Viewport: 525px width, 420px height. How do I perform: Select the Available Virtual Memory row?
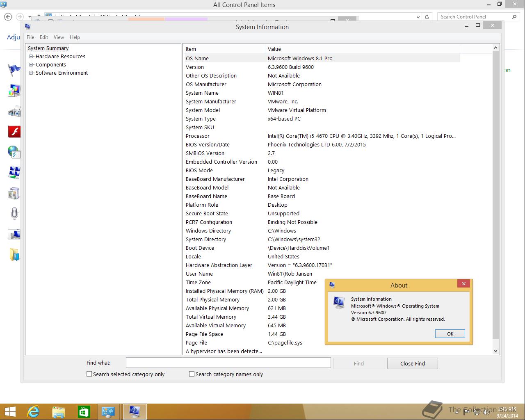[x=322, y=325]
